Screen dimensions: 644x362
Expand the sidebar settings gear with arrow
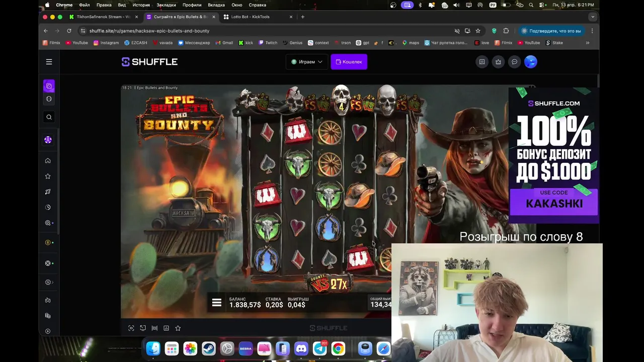click(x=49, y=282)
